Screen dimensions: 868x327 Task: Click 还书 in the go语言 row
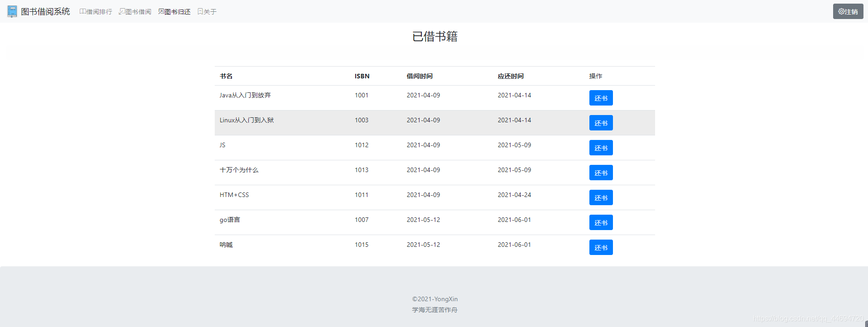(x=601, y=222)
